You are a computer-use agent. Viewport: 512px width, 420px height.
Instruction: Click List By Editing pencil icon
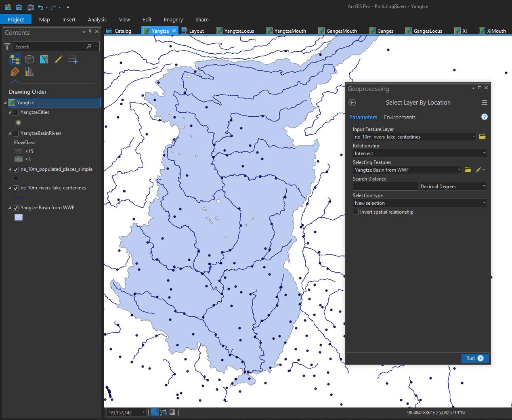point(59,60)
